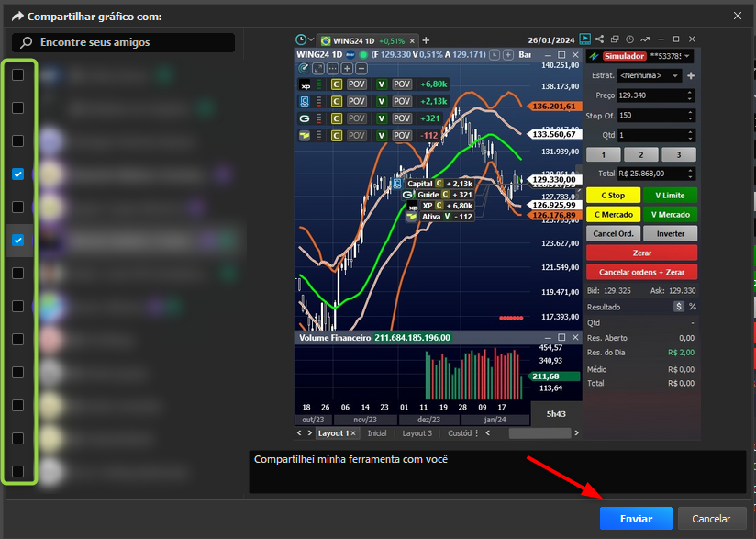756x539 pixels.
Task: Click the Inverter button
Action: click(x=670, y=233)
